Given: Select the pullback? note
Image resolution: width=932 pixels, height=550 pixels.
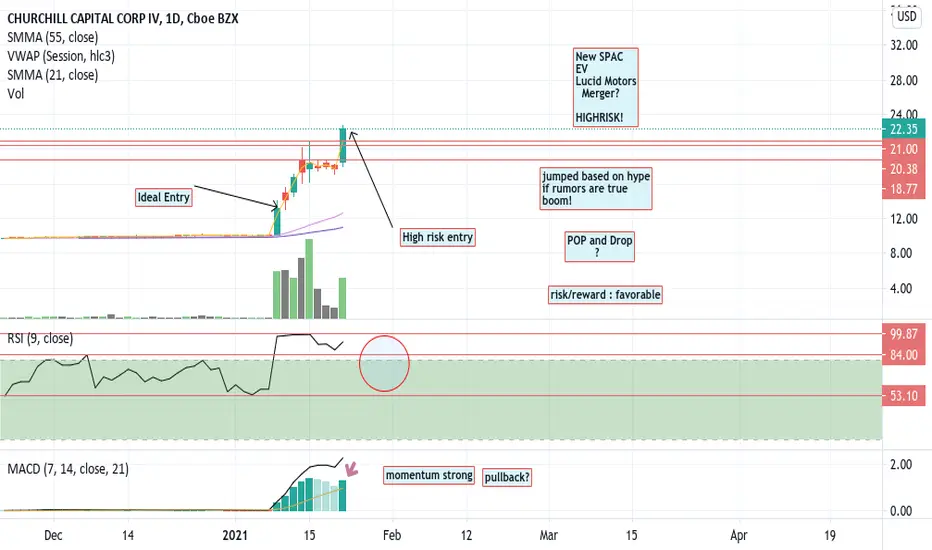Looking at the screenshot, I should tap(506, 477).
